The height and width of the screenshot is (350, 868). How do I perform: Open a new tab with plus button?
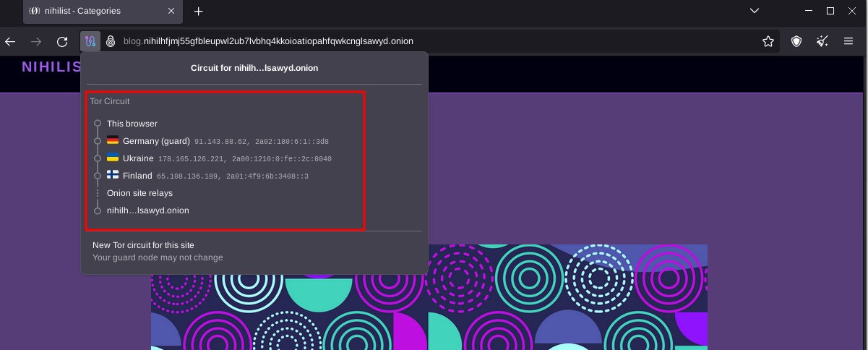(x=199, y=11)
